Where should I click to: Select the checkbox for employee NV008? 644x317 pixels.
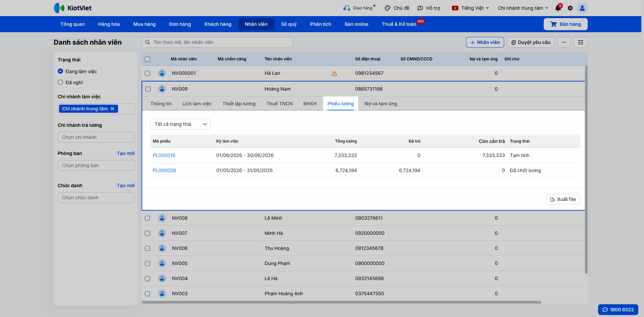click(x=148, y=218)
